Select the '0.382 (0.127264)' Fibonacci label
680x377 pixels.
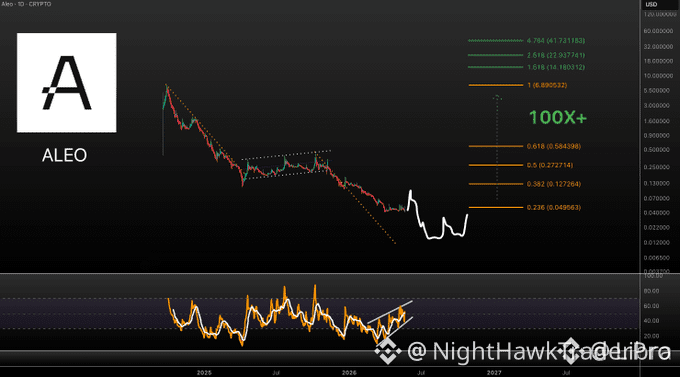(554, 184)
